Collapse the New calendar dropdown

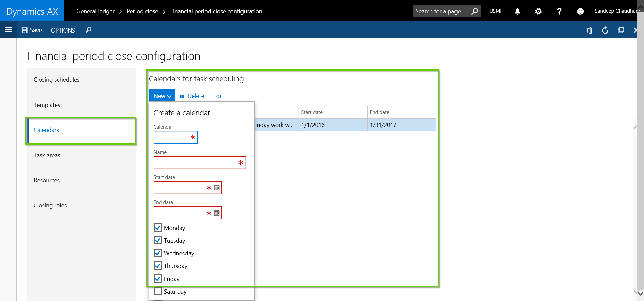click(162, 96)
